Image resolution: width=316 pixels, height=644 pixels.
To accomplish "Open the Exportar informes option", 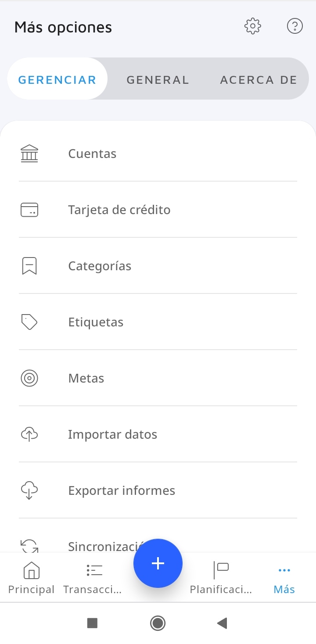I will point(122,490).
